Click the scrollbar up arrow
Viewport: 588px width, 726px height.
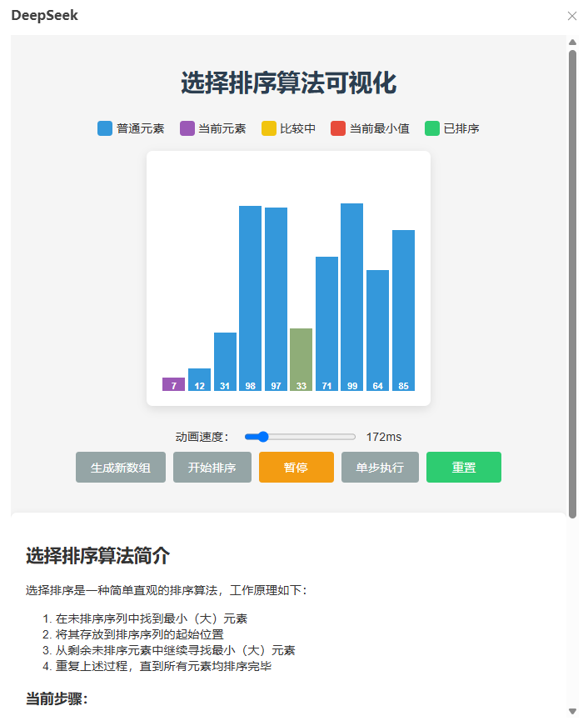pos(572,43)
